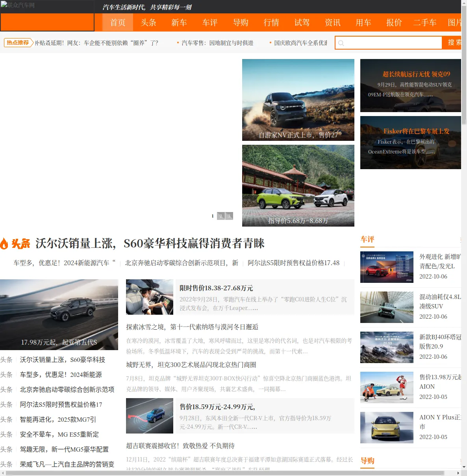The image size is (467, 476).
Task: Open list item 阿尔法S5限时预售权益价格17
Action: (x=61, y=404)
